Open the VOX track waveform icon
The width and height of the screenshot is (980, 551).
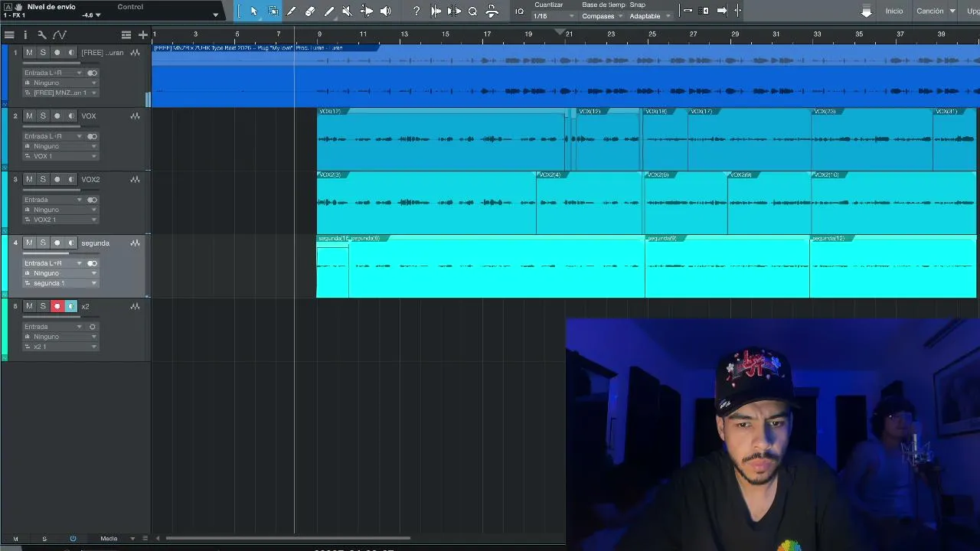[x=135, y=116]
